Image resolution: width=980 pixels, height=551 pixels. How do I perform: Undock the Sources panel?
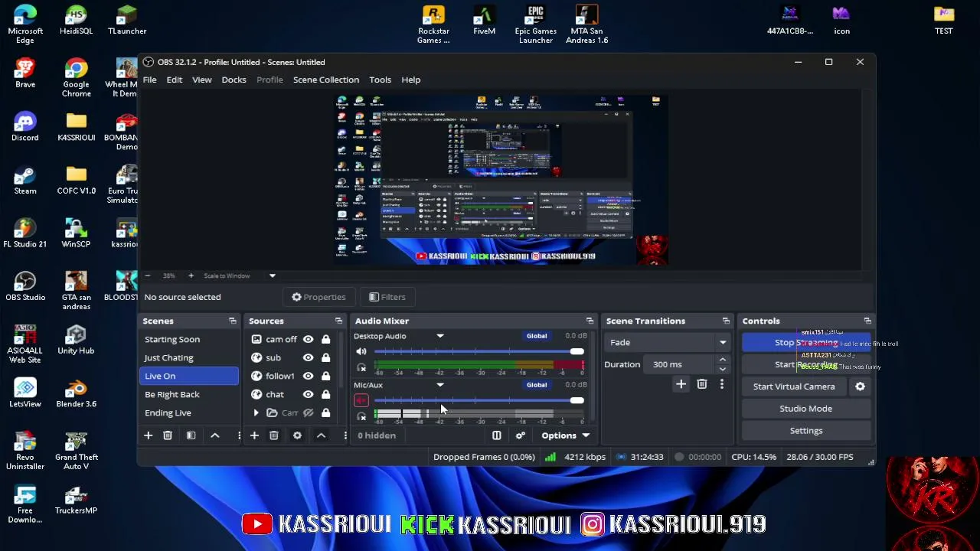pyautogui.click(x=338, y=321)
